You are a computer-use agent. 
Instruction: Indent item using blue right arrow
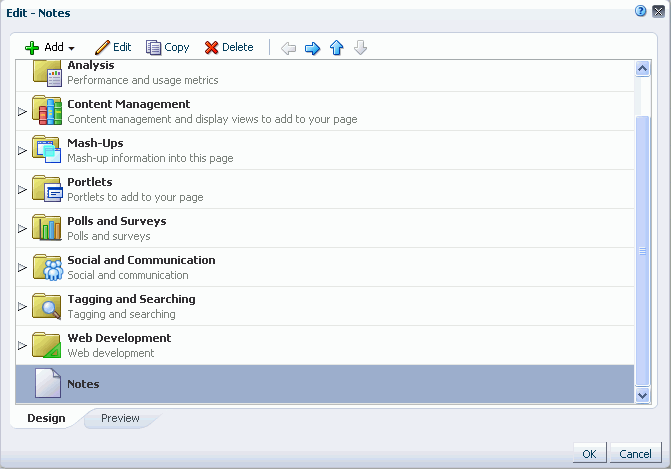[x=312, y=48]
